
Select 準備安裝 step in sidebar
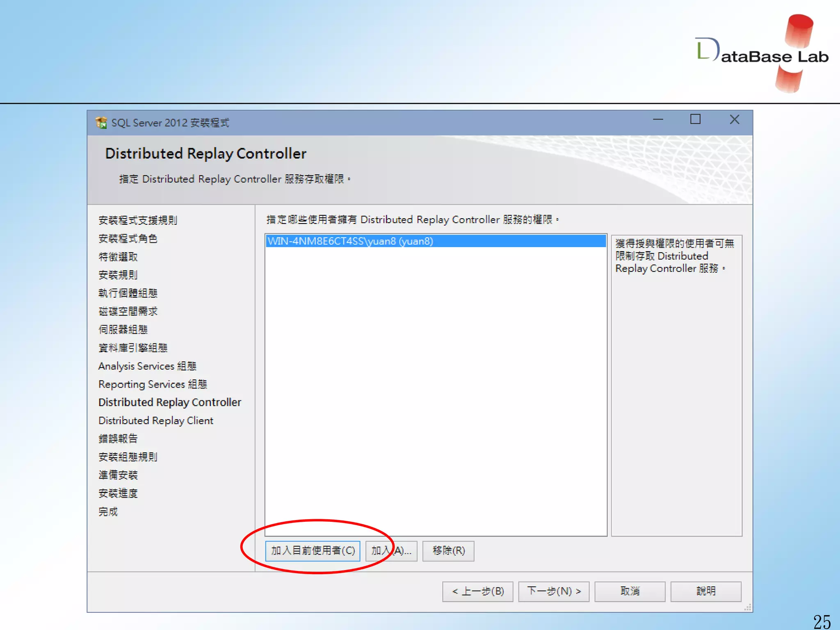[118, 475]
